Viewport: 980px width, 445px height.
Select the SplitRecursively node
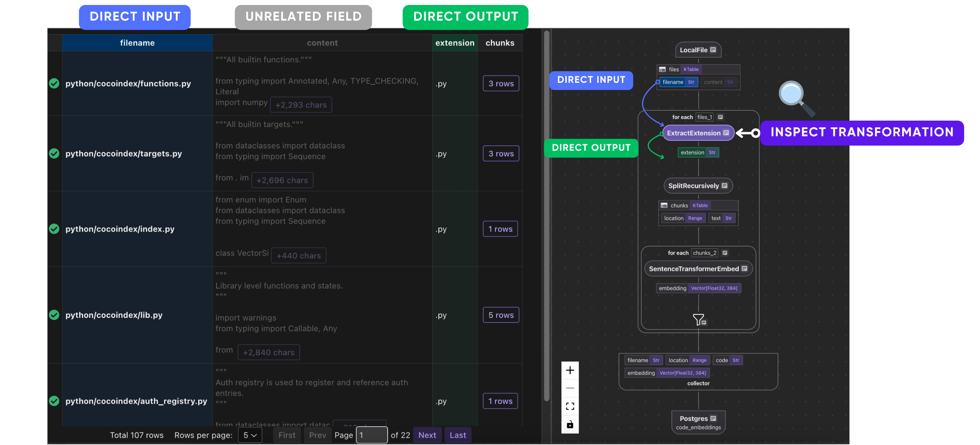tap(698, 185)
